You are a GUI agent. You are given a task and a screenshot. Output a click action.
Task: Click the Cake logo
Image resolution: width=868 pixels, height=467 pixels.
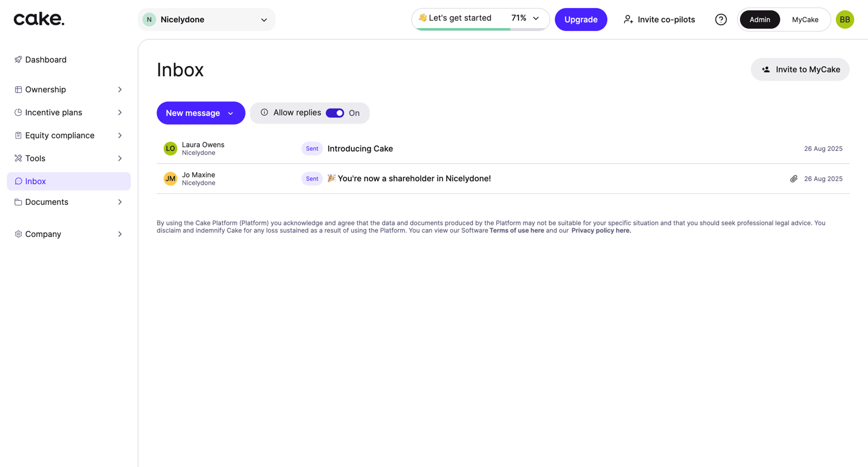39,19
